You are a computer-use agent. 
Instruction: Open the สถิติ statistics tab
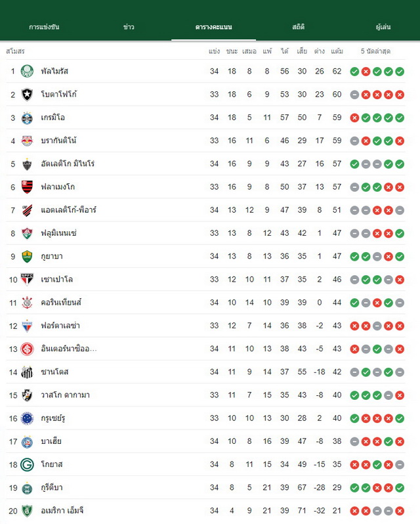[x=298, y=27]
